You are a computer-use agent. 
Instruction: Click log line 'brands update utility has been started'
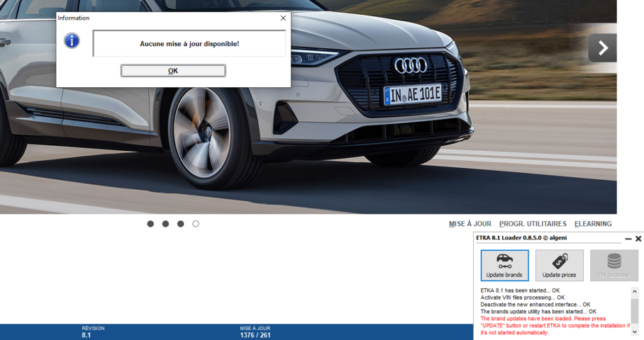click(538, 311)
